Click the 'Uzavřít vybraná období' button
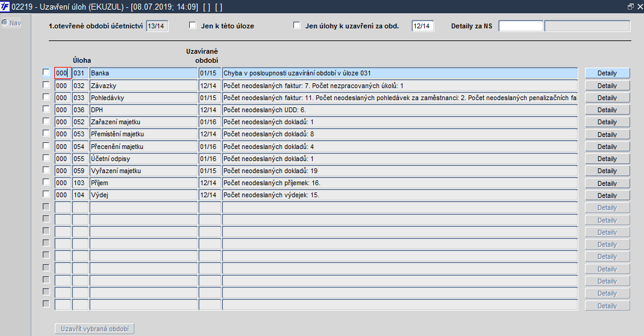 (95, 329)
